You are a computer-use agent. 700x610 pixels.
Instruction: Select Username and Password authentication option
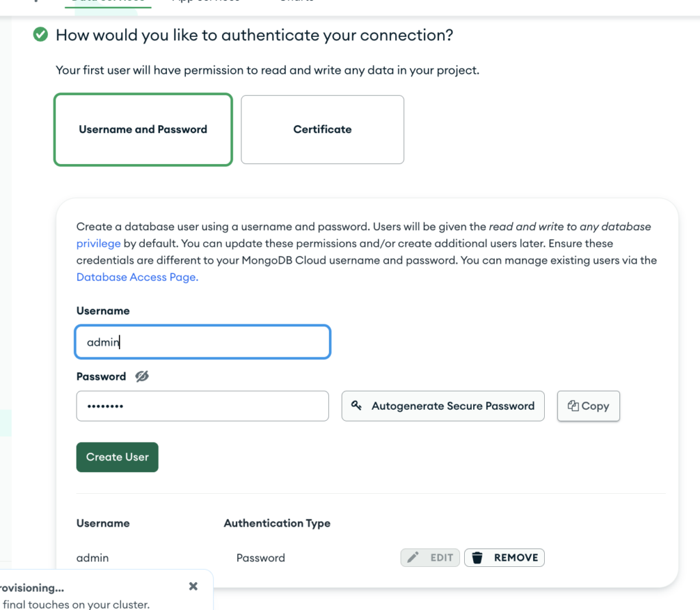point(143,129)
